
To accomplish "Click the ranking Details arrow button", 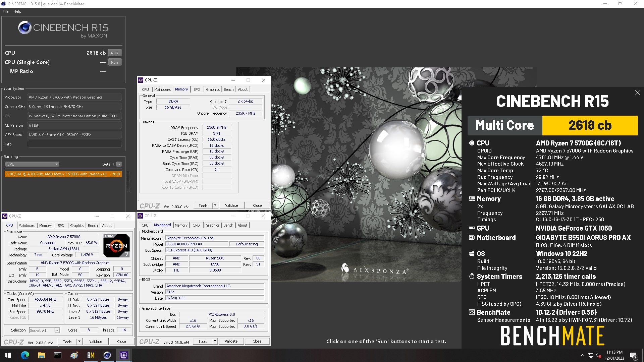I will tap(119, 164).
